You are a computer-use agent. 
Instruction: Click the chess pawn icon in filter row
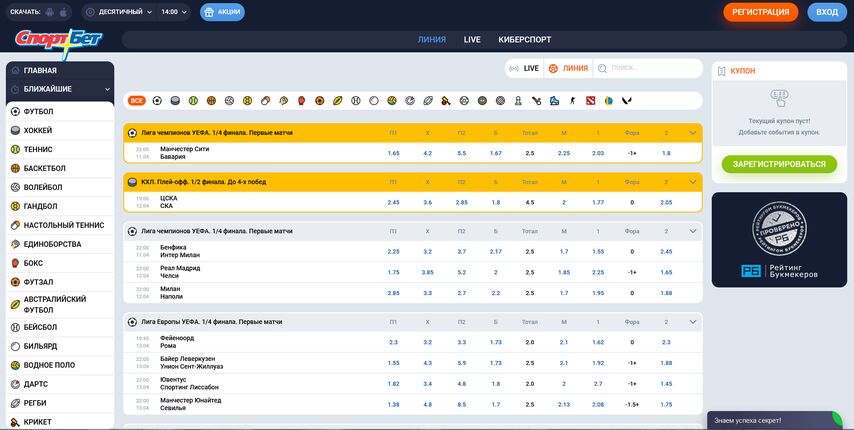518,101
